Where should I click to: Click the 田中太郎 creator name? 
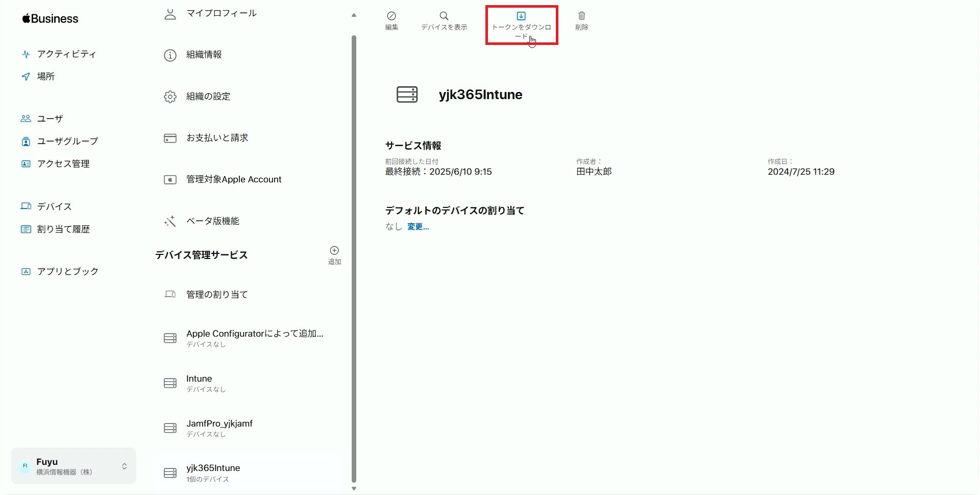pos(594,172)
